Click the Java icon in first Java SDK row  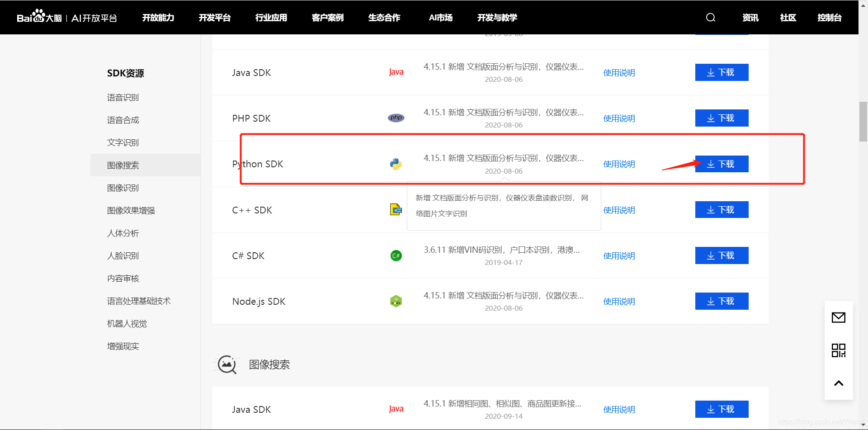click(x=396, y=72)
